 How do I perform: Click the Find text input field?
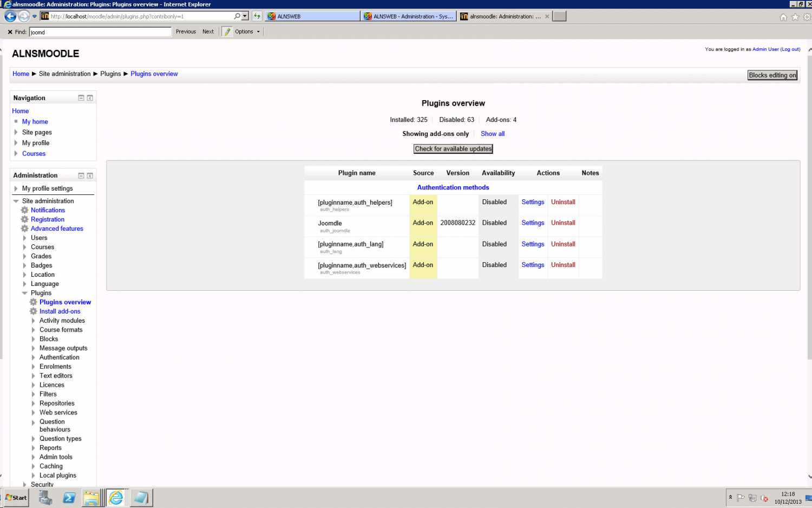[100, 32]
